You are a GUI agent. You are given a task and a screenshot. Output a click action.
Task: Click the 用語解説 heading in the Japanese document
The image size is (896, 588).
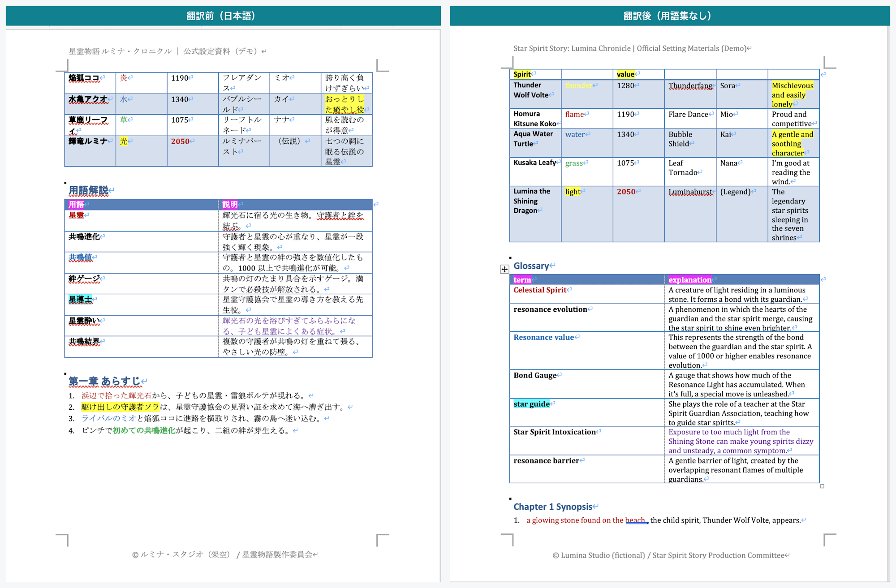click(x=88, y=190)
